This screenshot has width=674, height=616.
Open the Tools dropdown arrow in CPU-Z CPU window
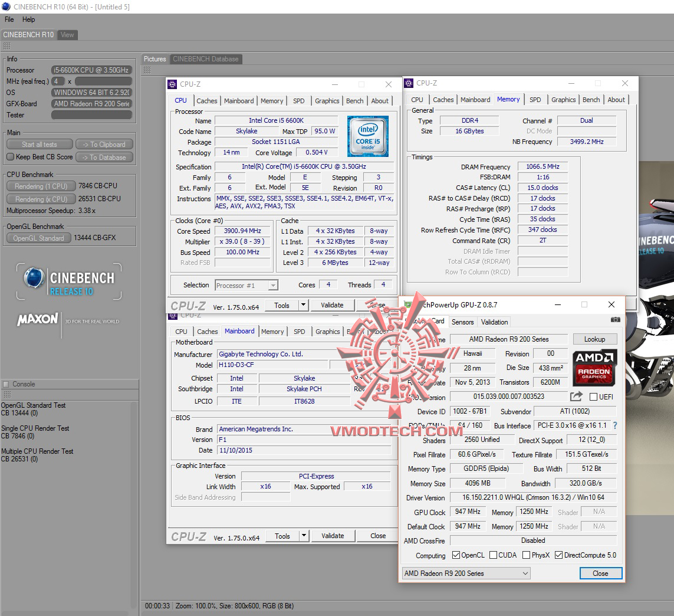(x=304, y=305)
